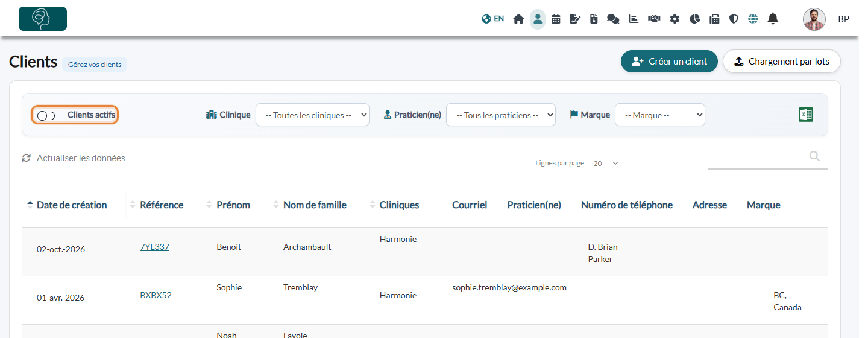This screenshot has height=338, width=868.
Task: Click Créer un client button
Action: point(669,62)
